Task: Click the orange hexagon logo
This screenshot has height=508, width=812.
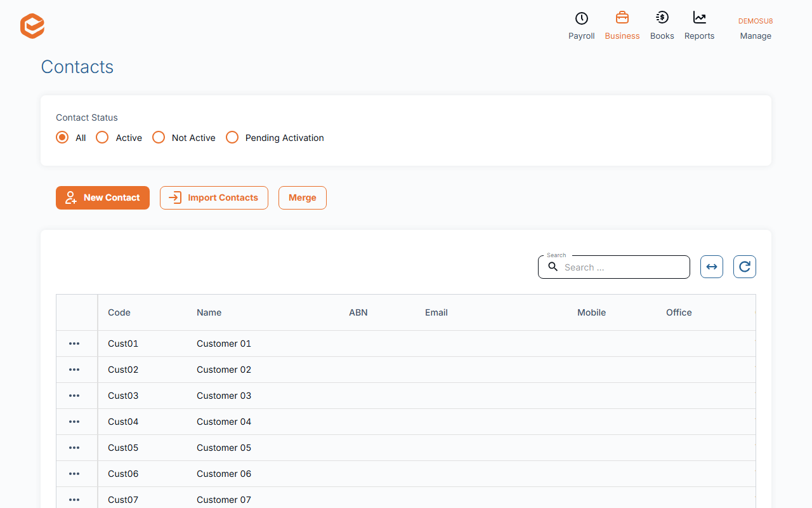Action: tap(32, 26)
